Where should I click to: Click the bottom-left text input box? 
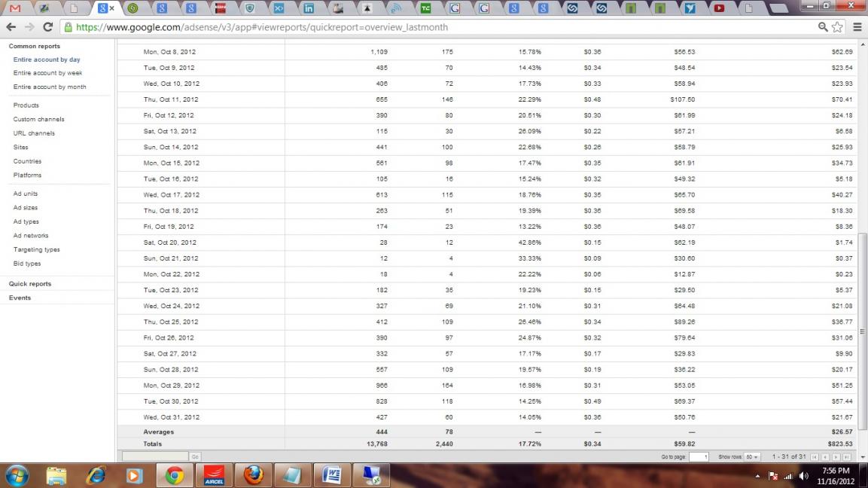pos(156,457)
